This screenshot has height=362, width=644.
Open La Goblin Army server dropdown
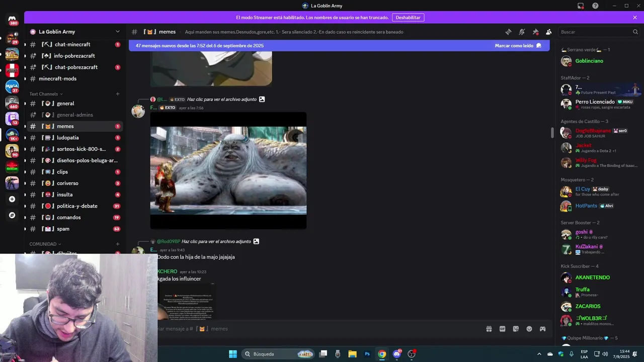[x=75, y=32]
